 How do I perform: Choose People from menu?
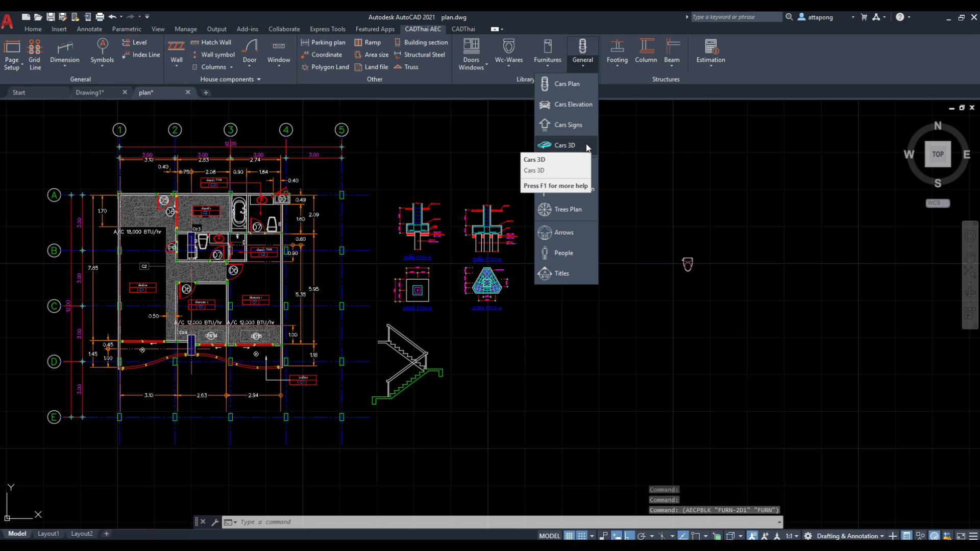tap(566, 253)
